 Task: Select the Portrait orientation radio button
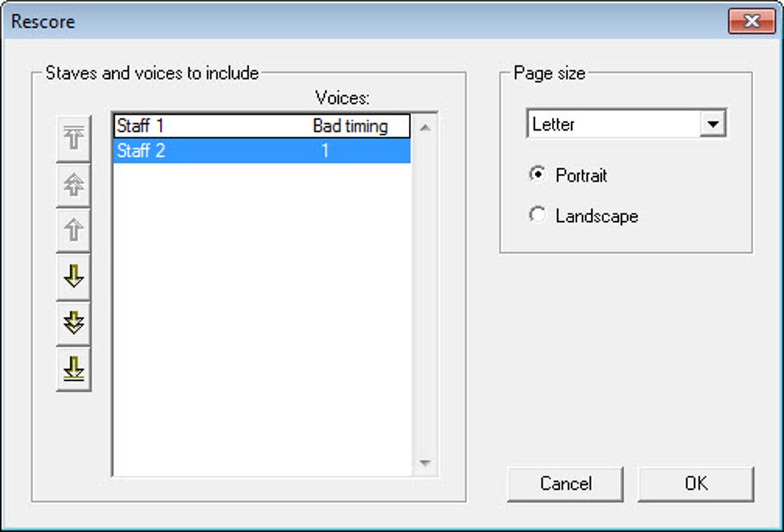[x=537, y=175]
